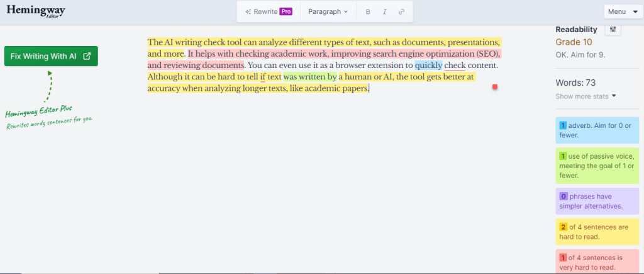644x274 pixels.
Task: Toggle the passive voice highlight card
Action: (597, 166)
